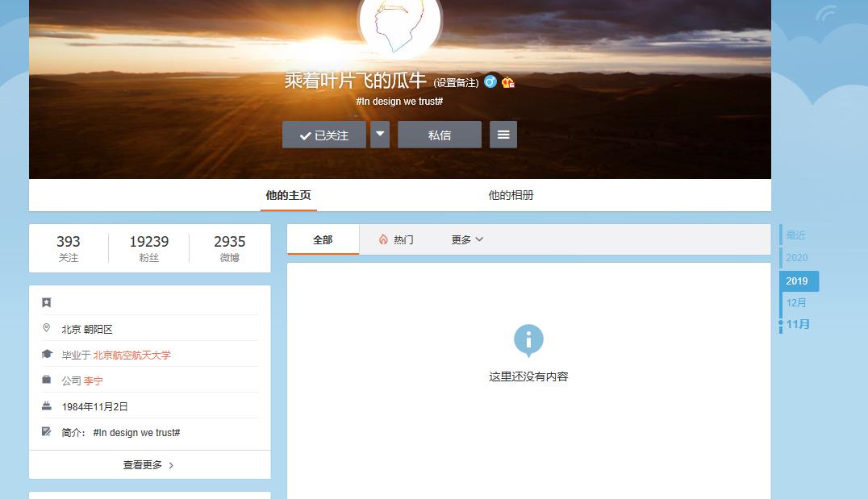Click the blue info icon in empty feed
The width and height of the screenshot is (868, 499).
pos(528,341)
